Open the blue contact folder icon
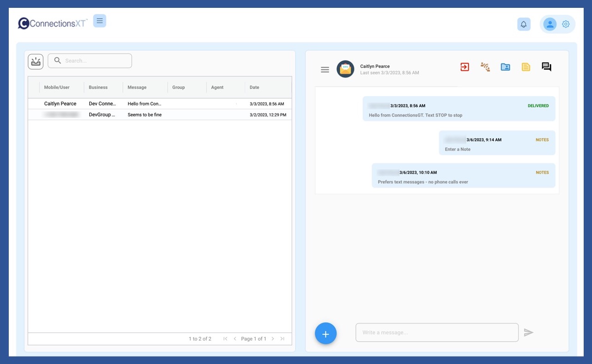 point(505,67)
